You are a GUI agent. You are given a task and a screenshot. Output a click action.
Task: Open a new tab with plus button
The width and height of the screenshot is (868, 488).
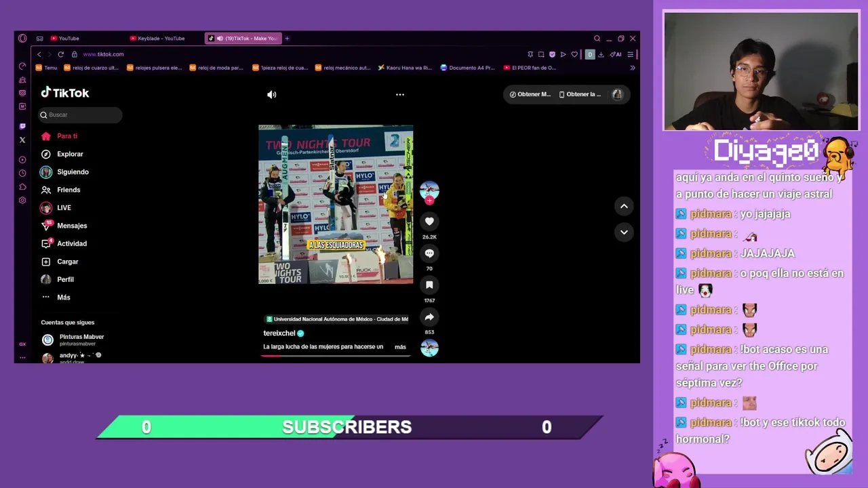click(x=287, y=39)
